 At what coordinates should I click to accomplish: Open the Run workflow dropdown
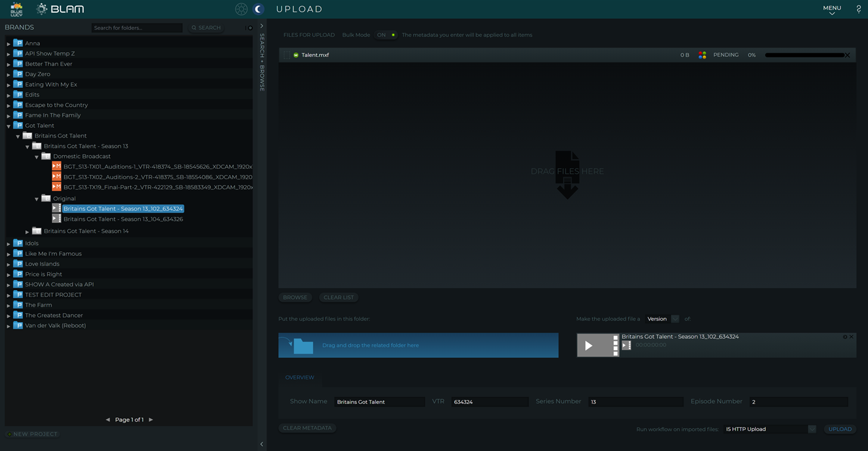click(812, 429)
